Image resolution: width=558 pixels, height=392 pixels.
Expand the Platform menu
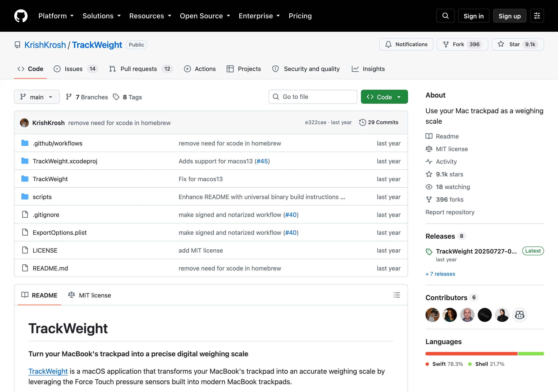[x=56, y=16]
